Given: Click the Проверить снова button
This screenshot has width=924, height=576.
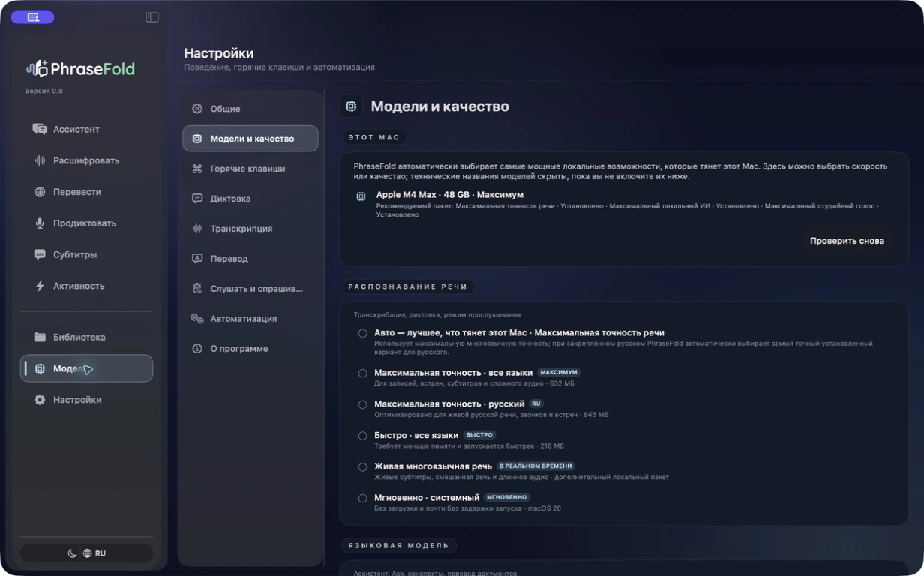Looking at the screenshot, I should [x=847, y=241].
